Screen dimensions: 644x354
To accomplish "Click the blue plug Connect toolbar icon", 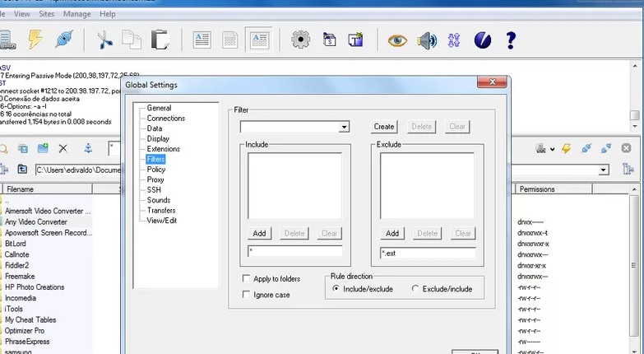I will (x=65, y=40).
